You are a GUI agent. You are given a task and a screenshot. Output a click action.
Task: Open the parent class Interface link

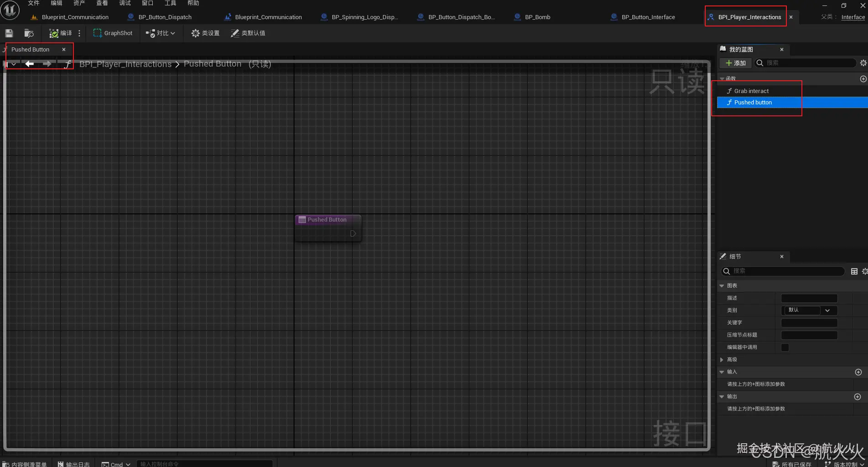[x=853, y=17]
